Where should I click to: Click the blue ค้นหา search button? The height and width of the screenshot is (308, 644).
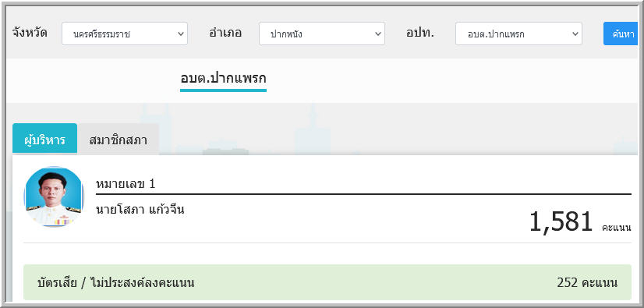click(x=621, y=34)
